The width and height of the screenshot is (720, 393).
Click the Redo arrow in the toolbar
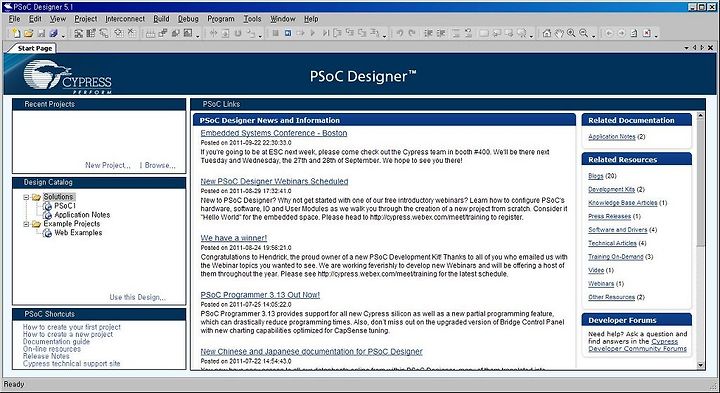pyautogui.click(x=412, y=33)
